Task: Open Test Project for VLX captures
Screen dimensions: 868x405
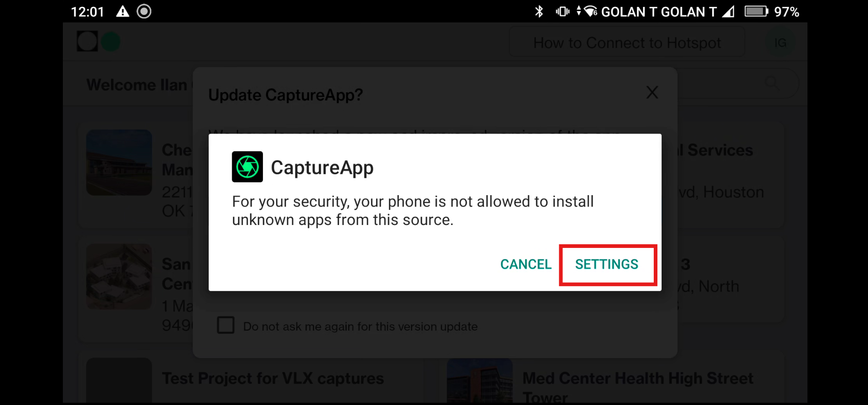Action: 273,378
